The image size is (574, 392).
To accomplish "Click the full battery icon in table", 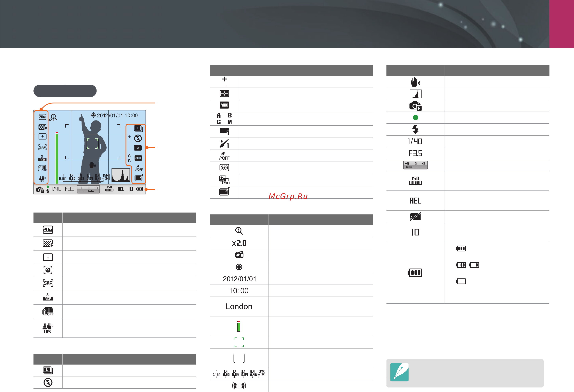I will tap(415, 273).
